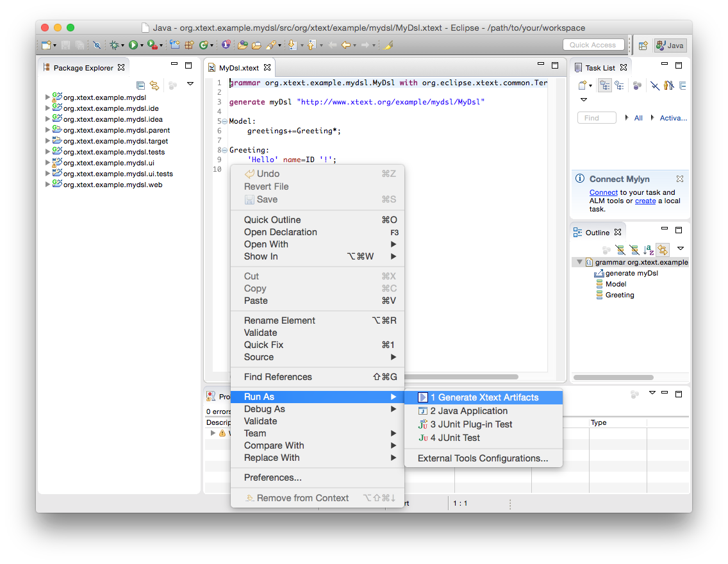Sort Outline alphabetically with the a-z icon
The image size is (728, 564).
tap(649, 249)
